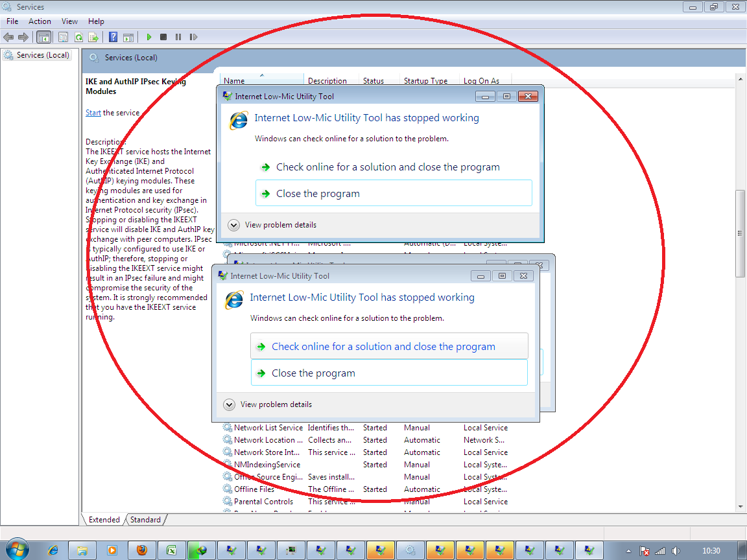Click gear icon beside Offline Files
The height and width of the screenshot is (560, 747).
coord(227,489)
